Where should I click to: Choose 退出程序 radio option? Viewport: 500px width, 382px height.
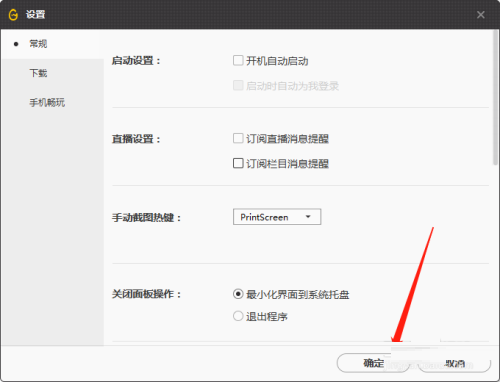click(x=238, y=316)
